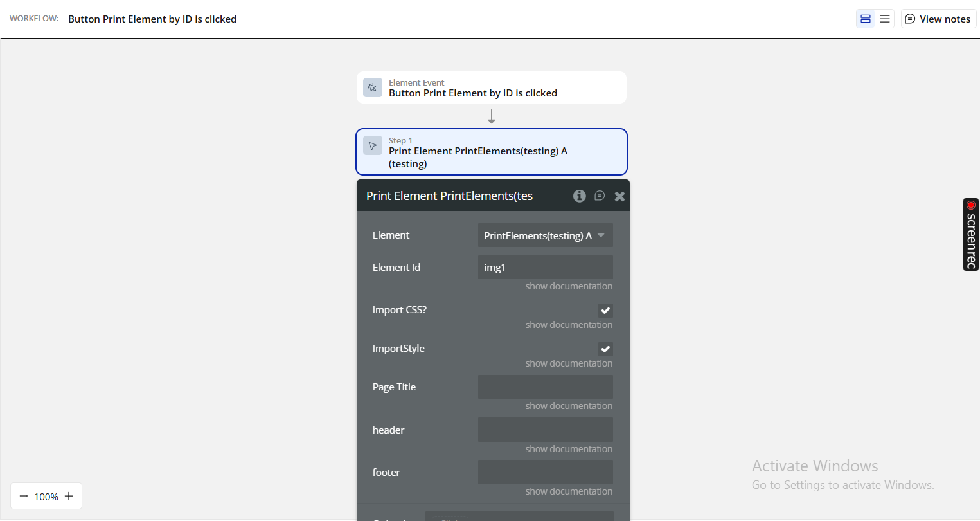
Task: Click the info icon in panel header
Action: click(x=579, y=196)
